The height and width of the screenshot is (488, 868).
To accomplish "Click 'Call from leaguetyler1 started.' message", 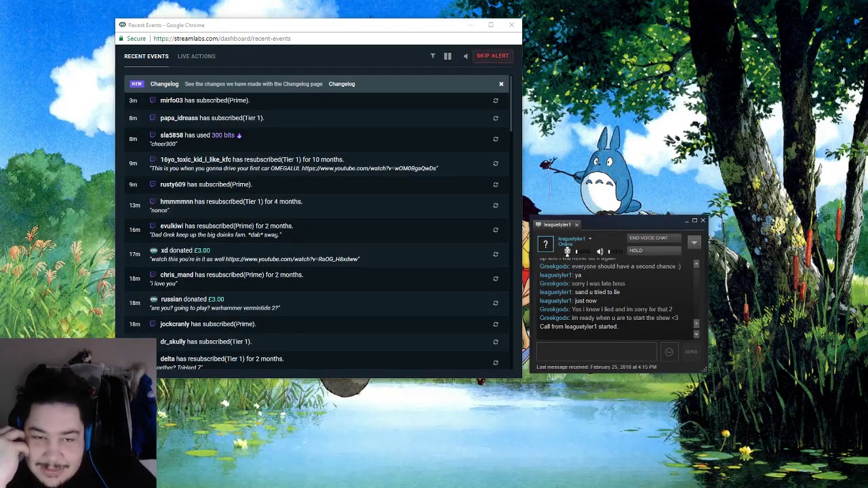I will pos(578,327).
